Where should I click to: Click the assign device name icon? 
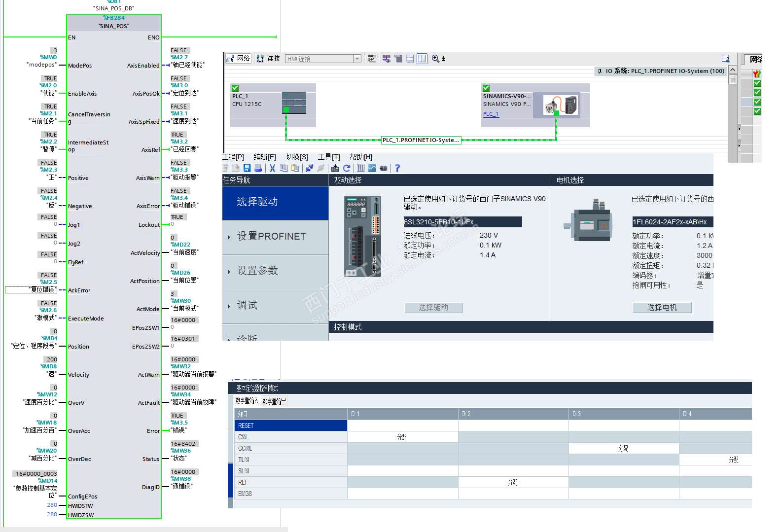click(x=372, y=58)
